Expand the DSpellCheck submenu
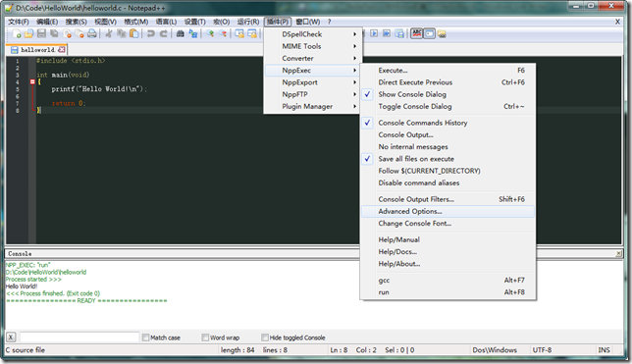Image resolution: width=632 pixels, height=364 pixels. (313, 34)
